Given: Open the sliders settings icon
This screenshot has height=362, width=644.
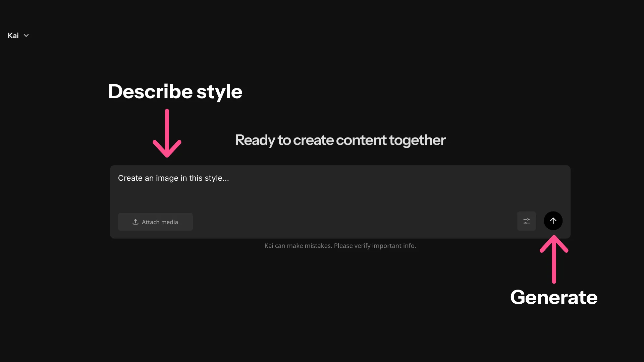Looking at the screenshot, I should pyautogui.click(x=526, y=221).
